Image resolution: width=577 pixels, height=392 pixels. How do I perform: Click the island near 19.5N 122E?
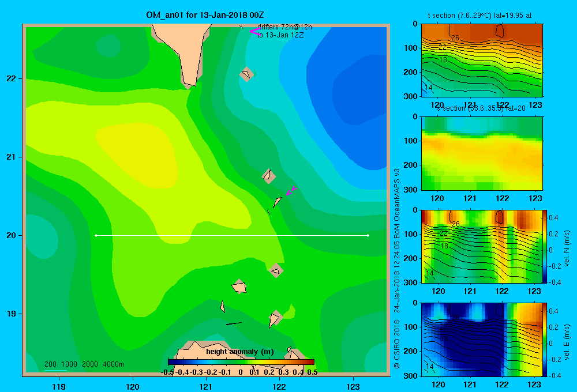(x=276, y=270)
